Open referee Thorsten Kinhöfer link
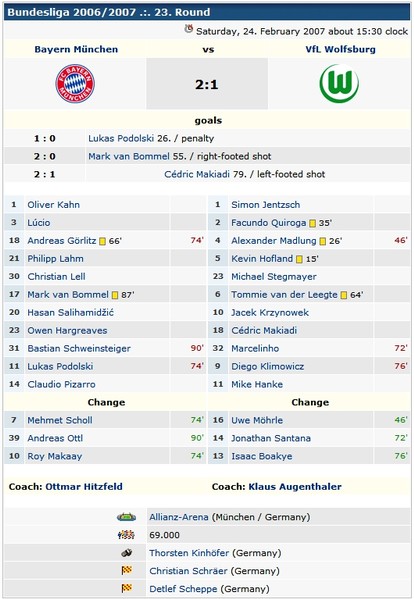The height and width of the screenshot is (599, 414). [189, 553]
